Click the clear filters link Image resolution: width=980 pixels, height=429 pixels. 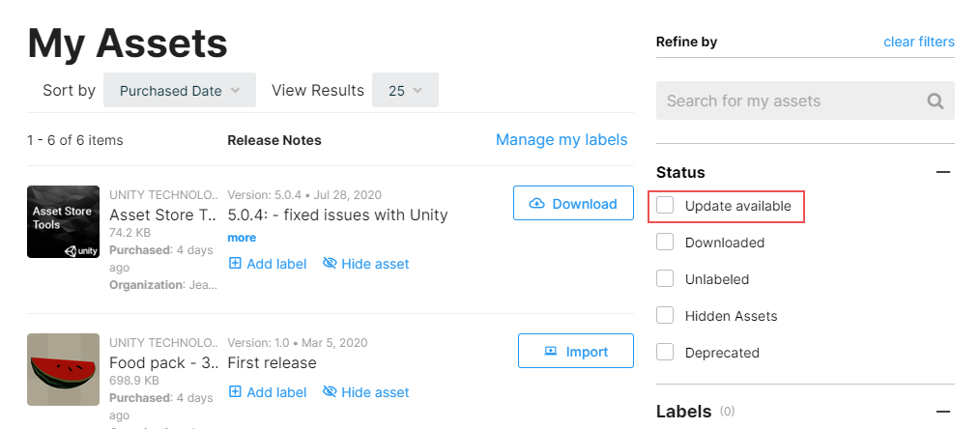[x=918, y=42]
